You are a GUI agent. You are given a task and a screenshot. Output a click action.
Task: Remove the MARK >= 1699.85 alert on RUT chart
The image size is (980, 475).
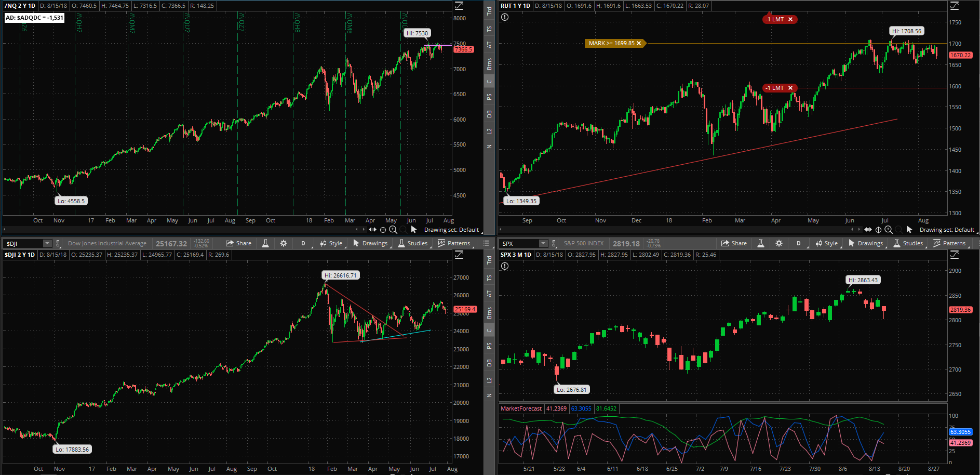click(639, 43)
